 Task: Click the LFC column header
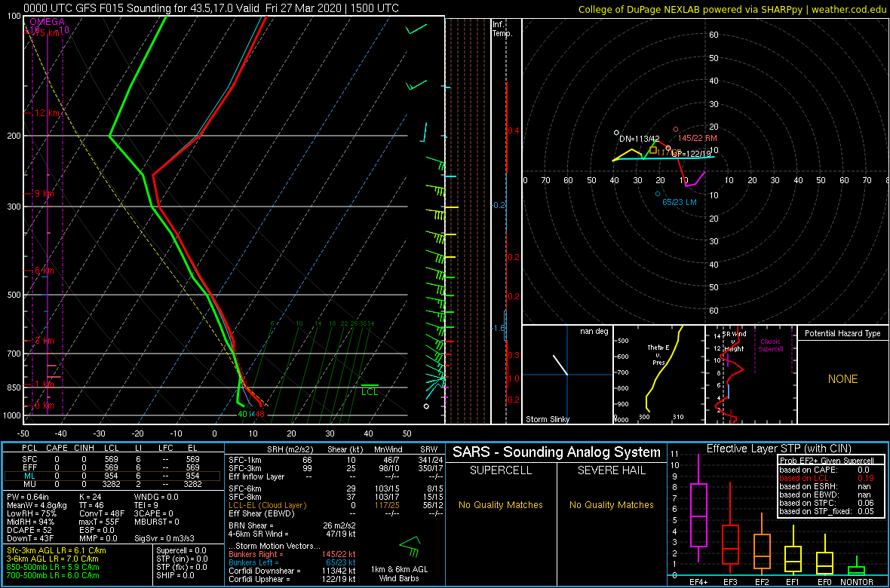165,449
